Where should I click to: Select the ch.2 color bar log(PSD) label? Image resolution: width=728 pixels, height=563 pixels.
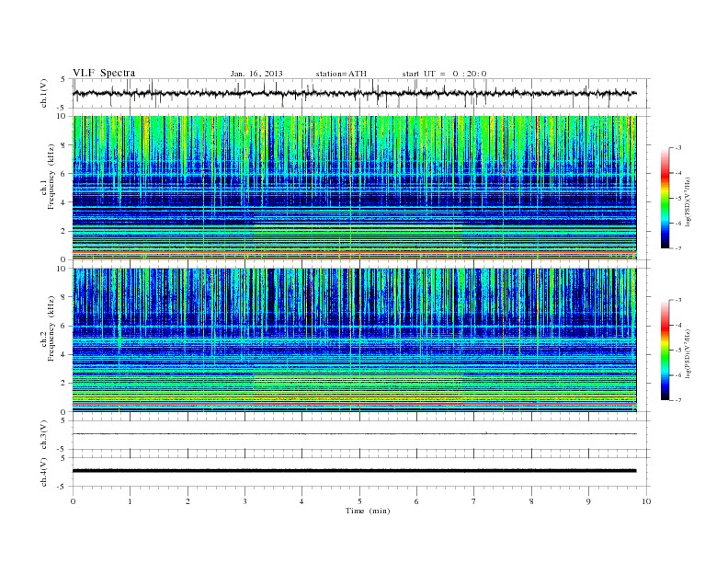coord(688,353)
